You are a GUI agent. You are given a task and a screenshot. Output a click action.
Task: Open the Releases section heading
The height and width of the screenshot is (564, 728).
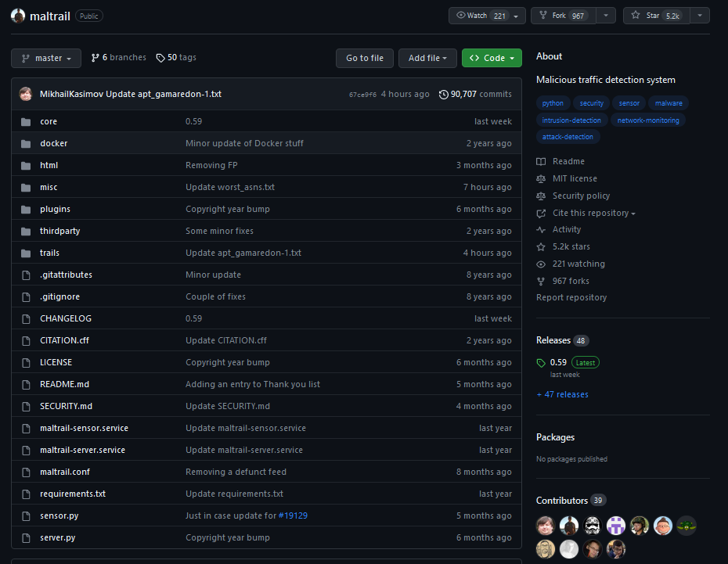(553, 340)
